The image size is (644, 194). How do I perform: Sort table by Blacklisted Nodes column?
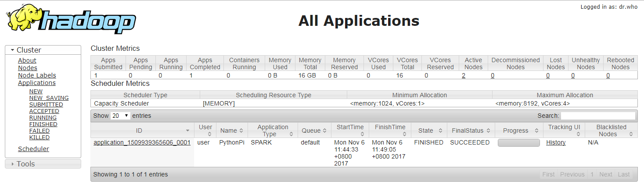click(x=611, y=131)
